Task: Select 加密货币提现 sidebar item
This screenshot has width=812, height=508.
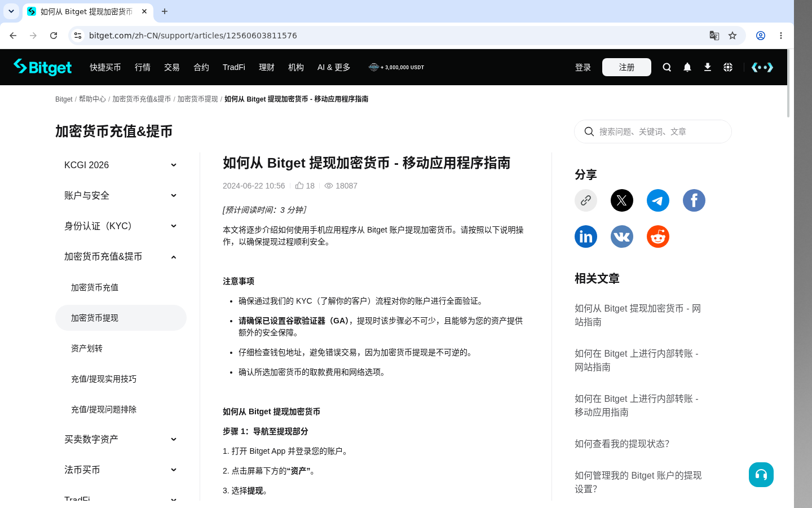Action: (121, 318)
